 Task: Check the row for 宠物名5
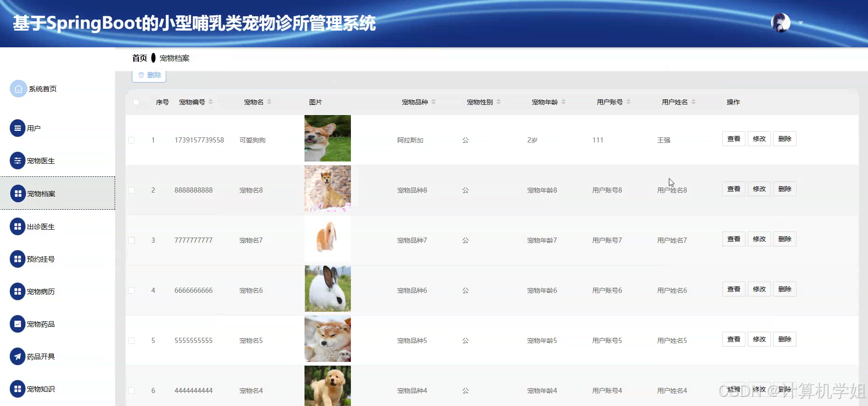[x=131, y=341]
